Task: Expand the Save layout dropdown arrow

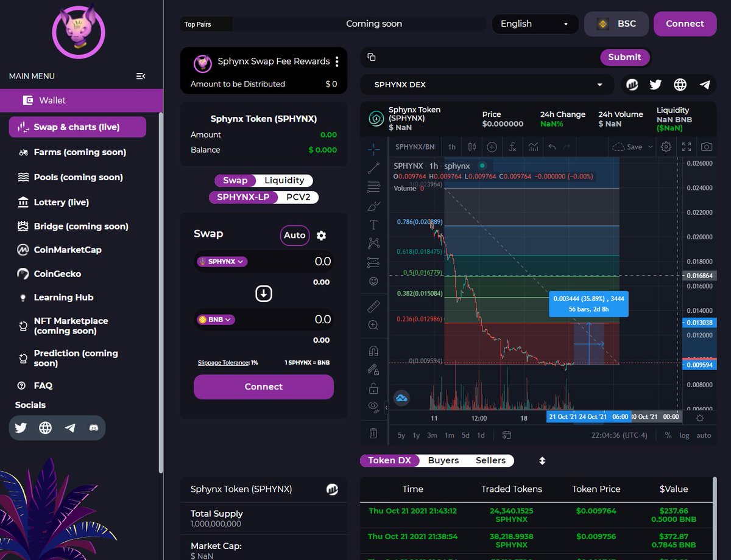Action: click(650, 147)
